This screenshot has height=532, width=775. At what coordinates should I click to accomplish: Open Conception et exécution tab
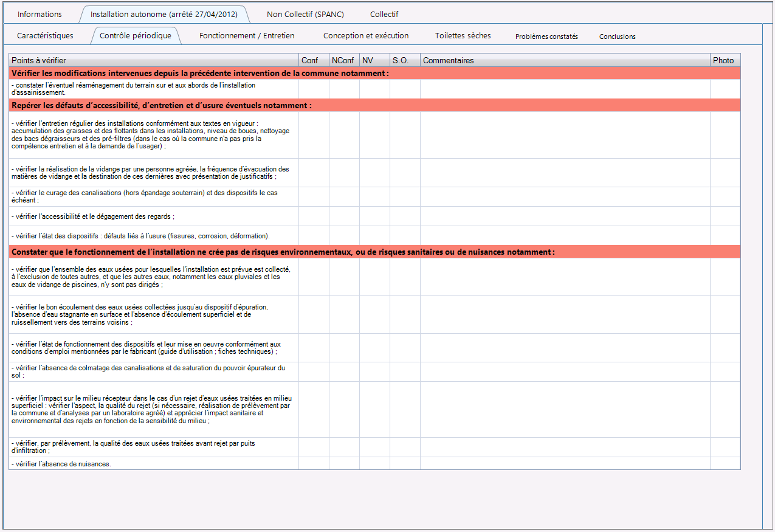pos(366,36)
